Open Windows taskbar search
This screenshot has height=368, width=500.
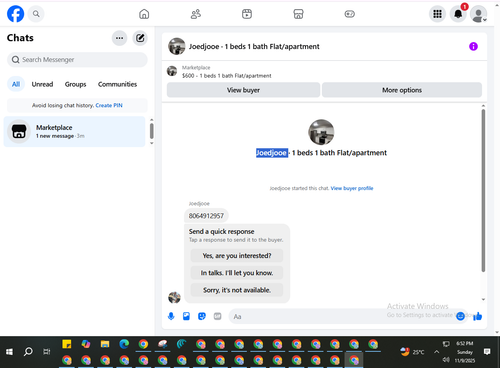coord(28,352)
